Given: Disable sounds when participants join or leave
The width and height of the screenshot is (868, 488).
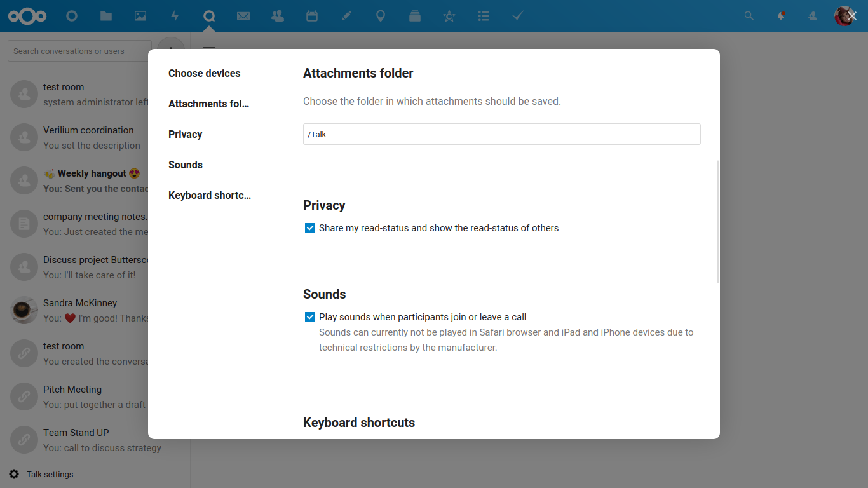Looking at the screenshot, I should [x=309, y=316].
